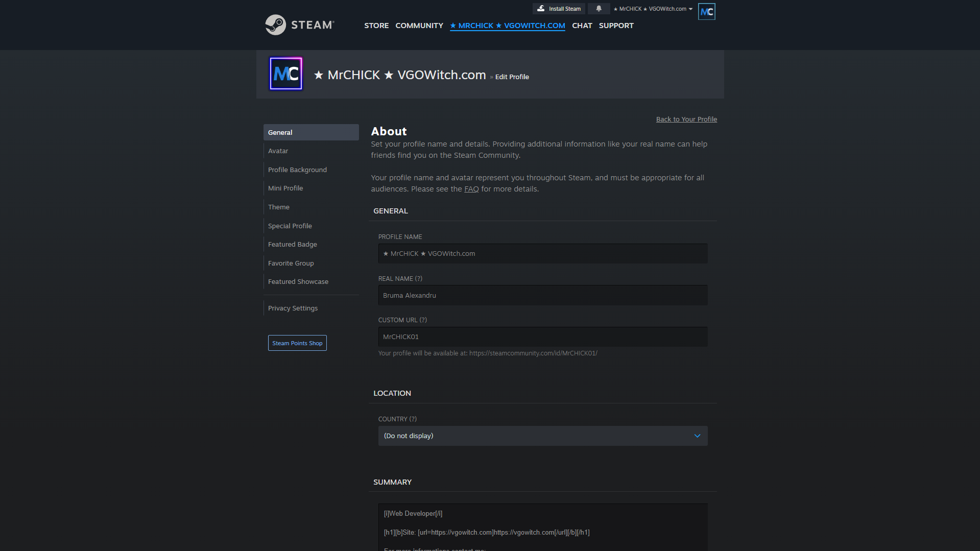Click the Custom URL help (?) marker
Screen dimensions: 980x551
(423, 320)
